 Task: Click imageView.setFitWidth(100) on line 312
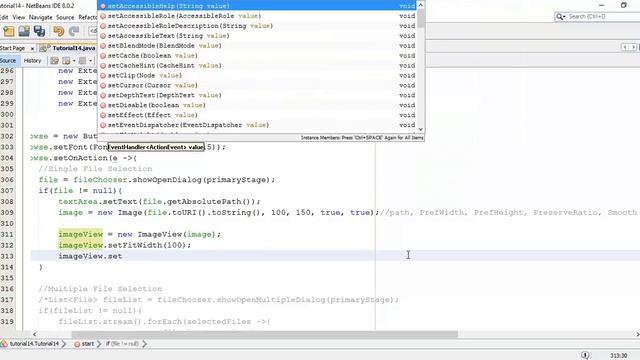[124, 245]
